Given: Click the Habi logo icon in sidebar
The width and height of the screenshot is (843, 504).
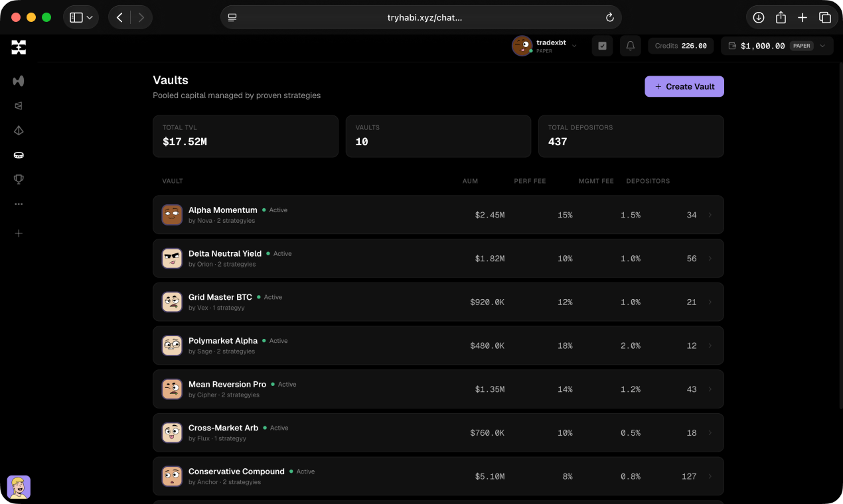Looking at the screenshot, I should click(x=19, y=47).
